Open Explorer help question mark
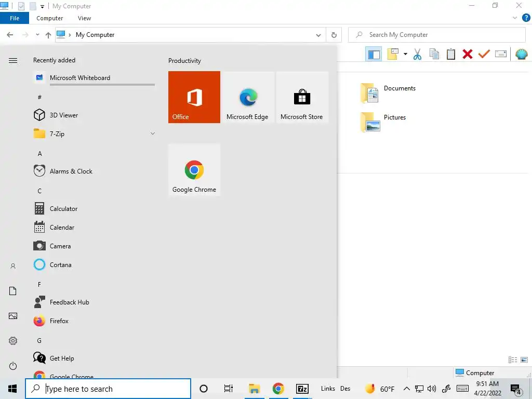This screenshot has width=532, height=399. [526, 18]
